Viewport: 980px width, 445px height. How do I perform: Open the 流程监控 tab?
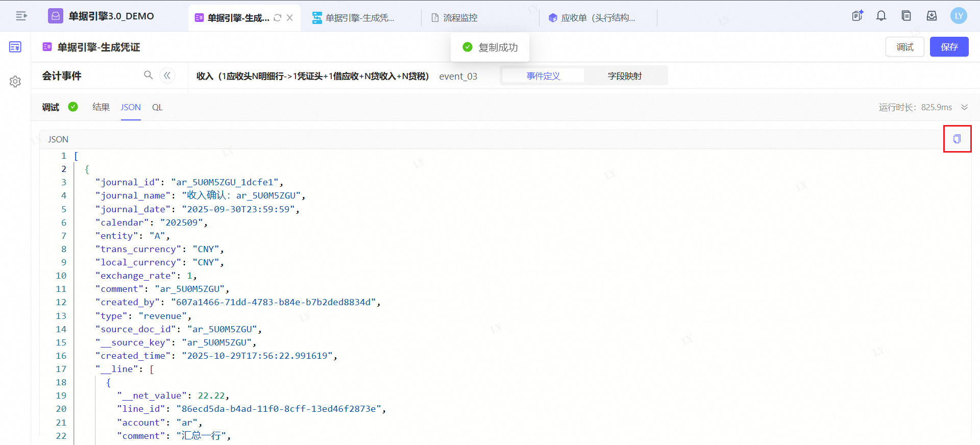(459, 18)
